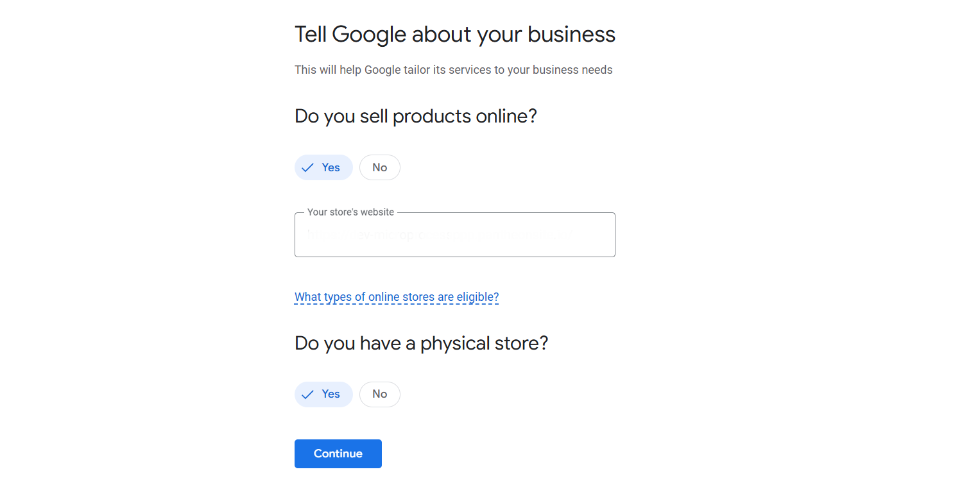This screenshot has width=980, height=483.
Task: Select No for selling products online
Action: pyautogui.click(x=379, y=167)
